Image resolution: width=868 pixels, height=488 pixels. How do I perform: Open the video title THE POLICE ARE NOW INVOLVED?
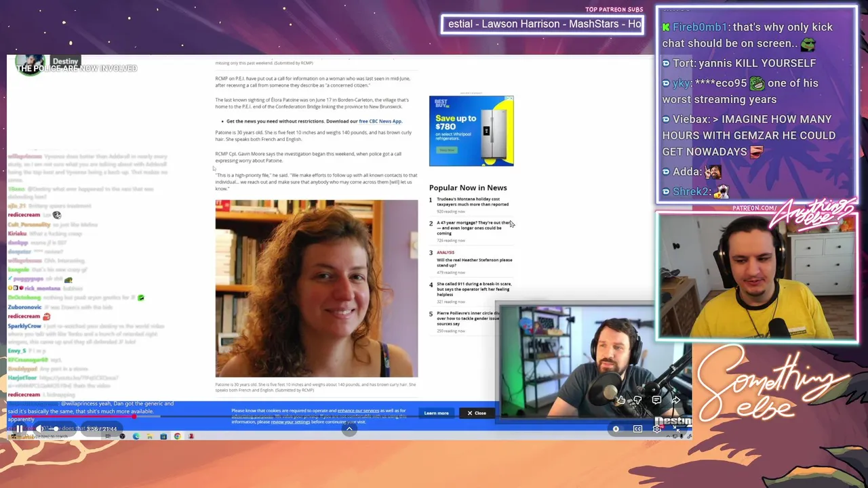77,68
